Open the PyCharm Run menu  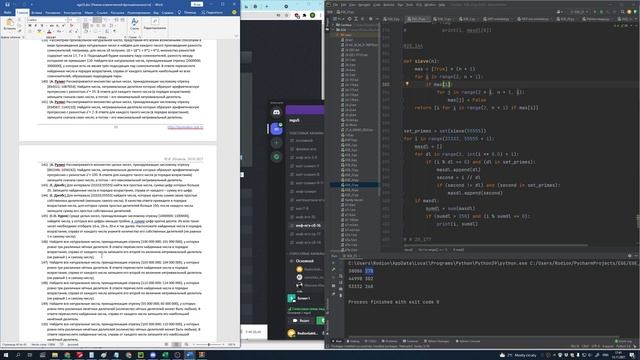tap(400, 5)
